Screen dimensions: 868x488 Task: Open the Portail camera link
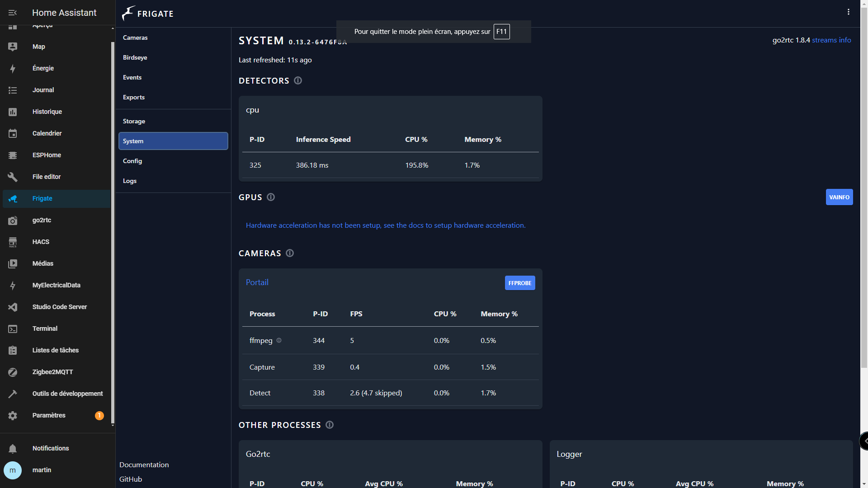tap(257, 282)
